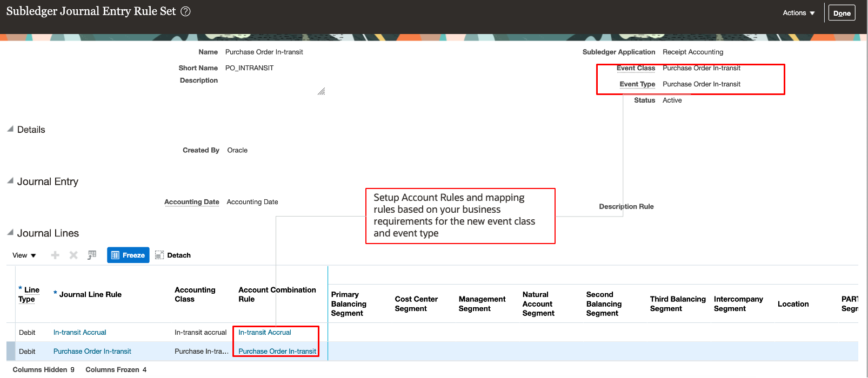Click the Columns Hidden 9 indicator

pyautogui.click(x=43, y=370)
